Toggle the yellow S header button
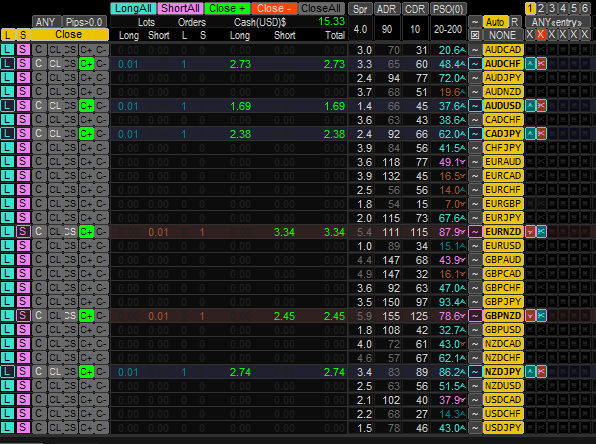The image size is (596, 444). tap(23, 35)
